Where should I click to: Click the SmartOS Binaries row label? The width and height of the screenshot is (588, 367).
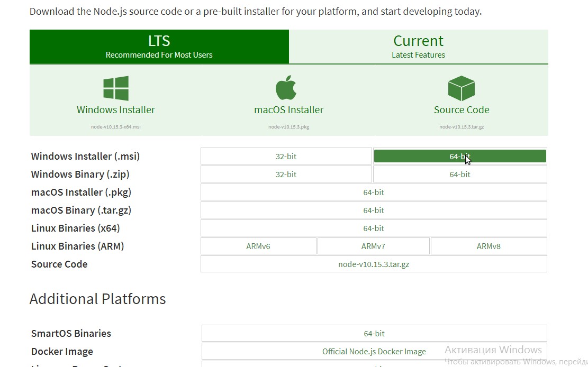71,333
